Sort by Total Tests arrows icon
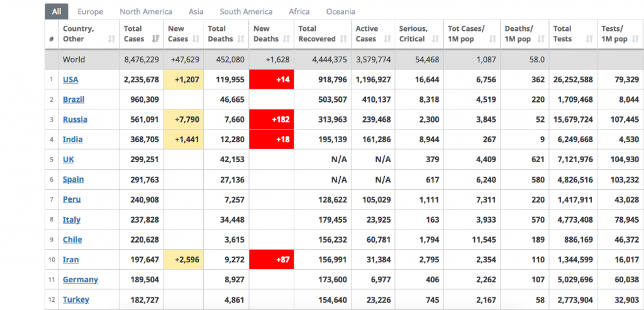Viewport: 644px width, 310px height. (x=589, y=39)
